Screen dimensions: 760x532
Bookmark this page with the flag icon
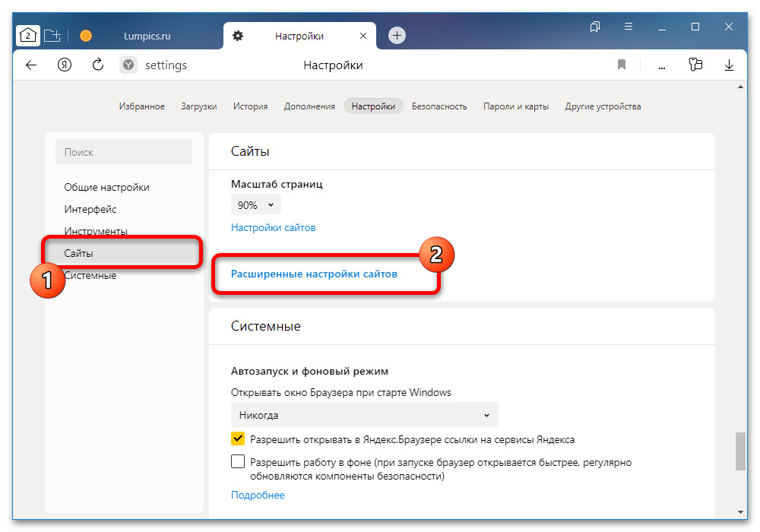622,65
